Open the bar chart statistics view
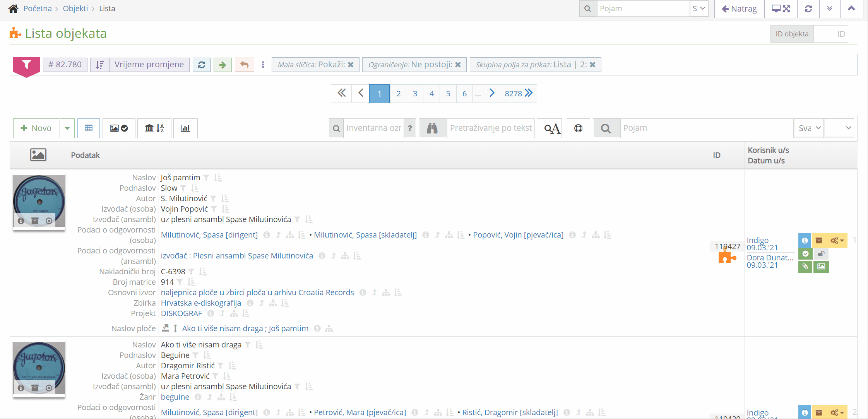This screenshot has width=868, height=419. coord(185,128)
